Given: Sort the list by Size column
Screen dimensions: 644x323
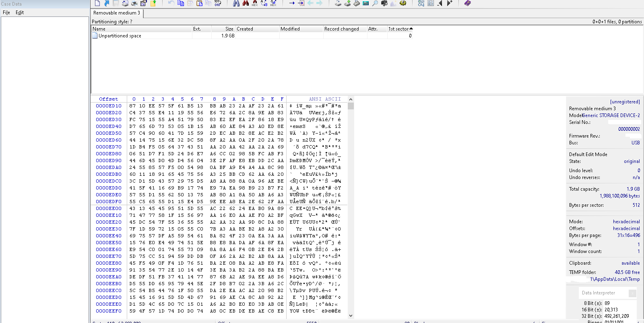Looking at the screenshot, I should (x=224, y=29).
